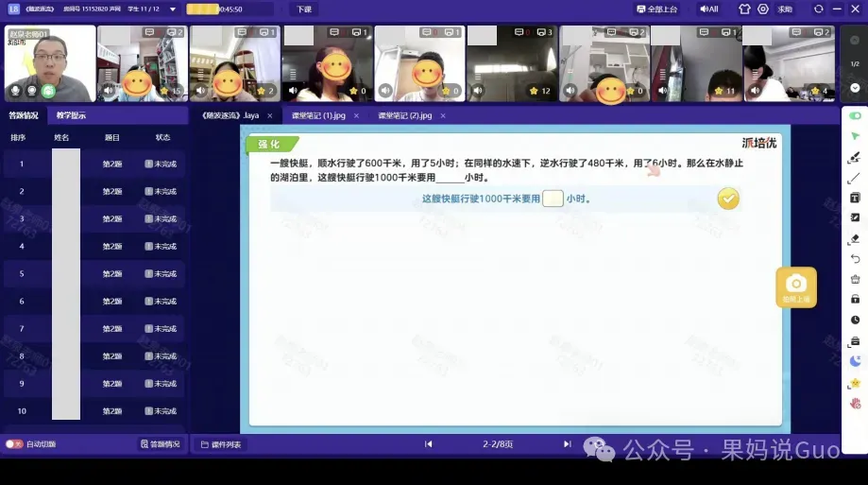Select the rank 1 row status 未完成
This screenshot has width=868, height=485.
tap(162, 165)
